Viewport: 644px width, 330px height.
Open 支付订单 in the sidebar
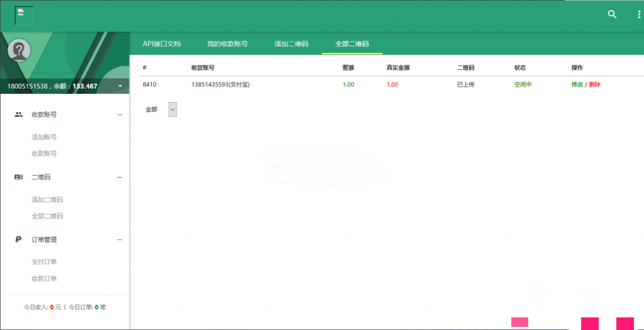(x=44, y=262)
